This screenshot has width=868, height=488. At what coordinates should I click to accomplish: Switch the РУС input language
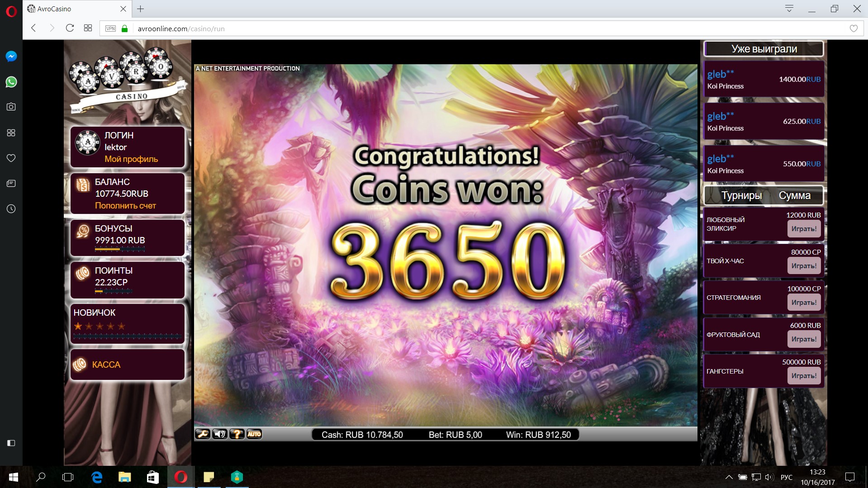point(787,477)
